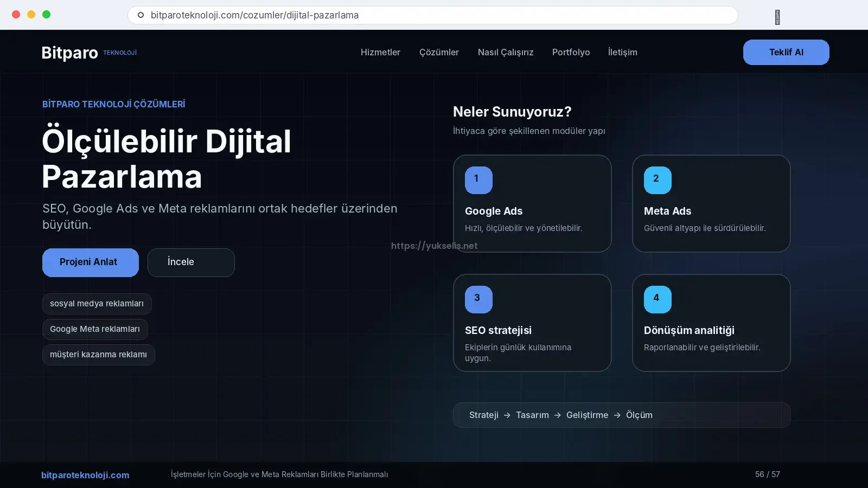Click the Projeni Anlat button
The height and width of the screenshot is (488, 868).
tap(91, 262)
